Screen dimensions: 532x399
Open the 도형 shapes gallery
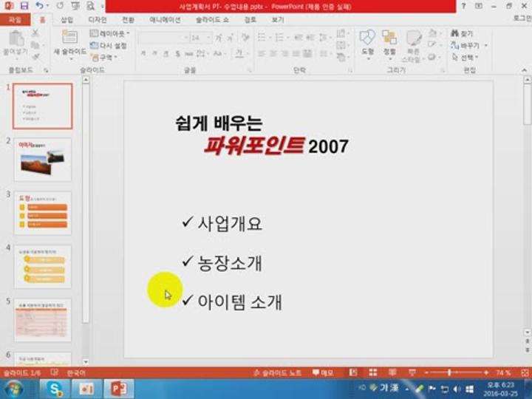click(367, 44)
